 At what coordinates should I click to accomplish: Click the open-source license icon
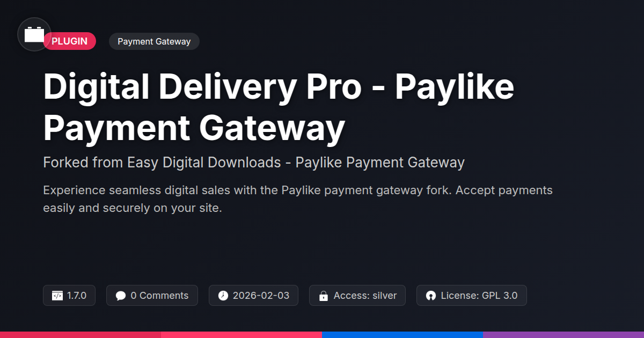click(431, 296)
